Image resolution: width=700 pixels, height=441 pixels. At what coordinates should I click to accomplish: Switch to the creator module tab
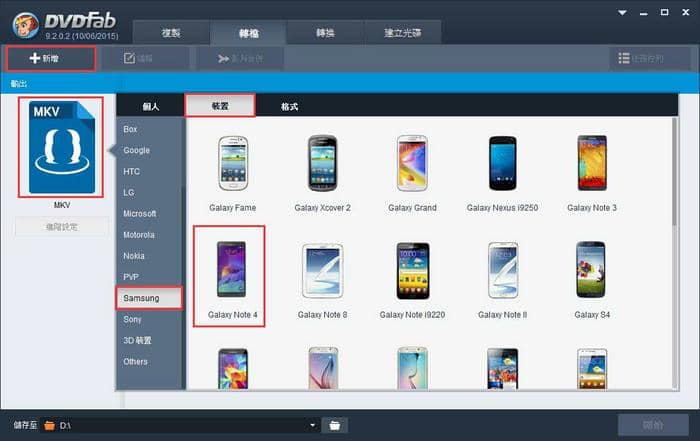403,33
